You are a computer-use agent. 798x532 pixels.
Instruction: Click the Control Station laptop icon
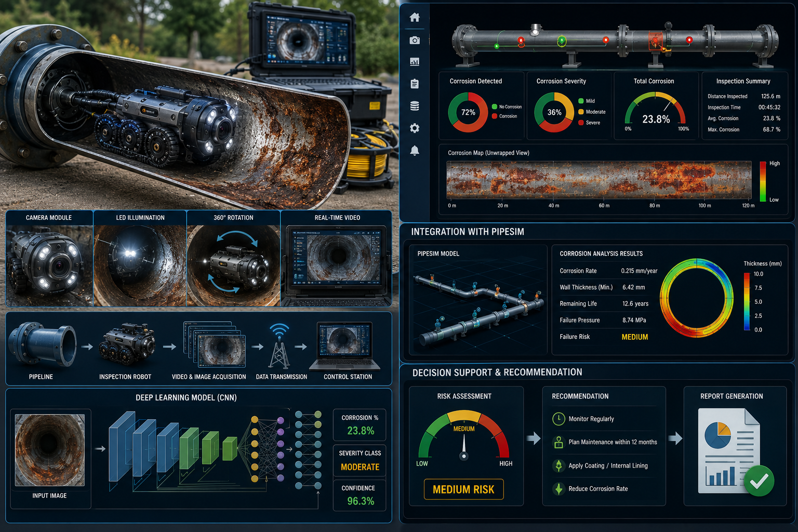point(344,346)
